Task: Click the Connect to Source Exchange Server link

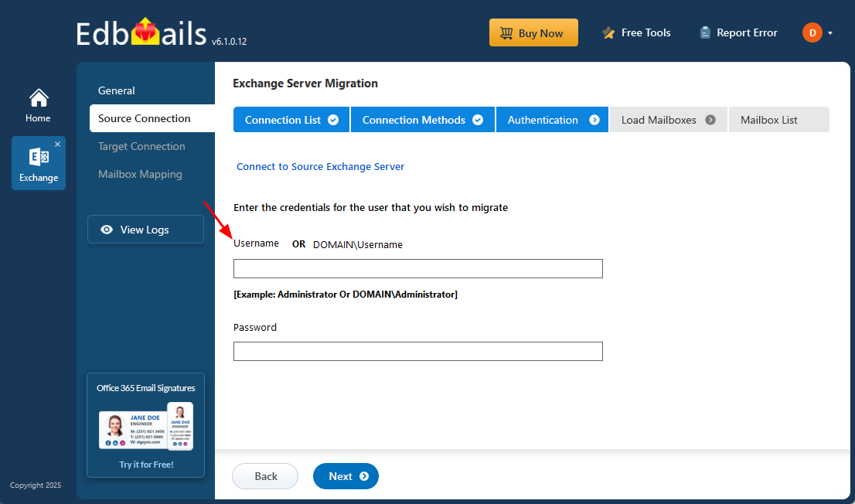Action: tap(320, 167)
